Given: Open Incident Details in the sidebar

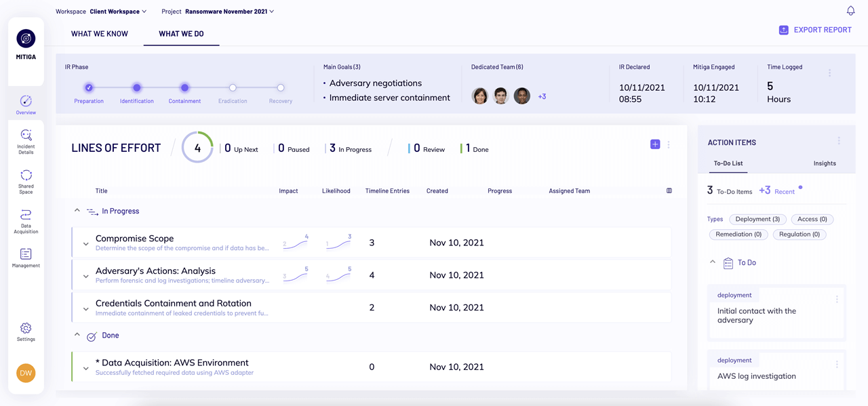Looking at the screenshot, I should [x=26, y=142].
